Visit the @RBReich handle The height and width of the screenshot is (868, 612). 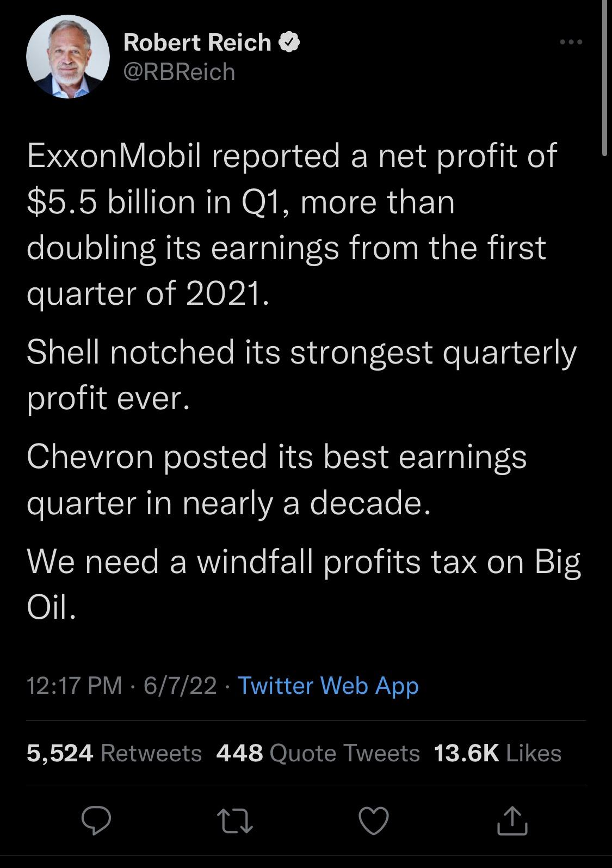[180, 72]
